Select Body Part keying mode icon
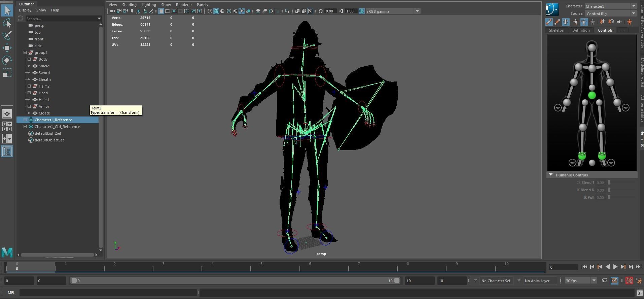The width and height of the screenshot is (644, 299). coord(584,22)
